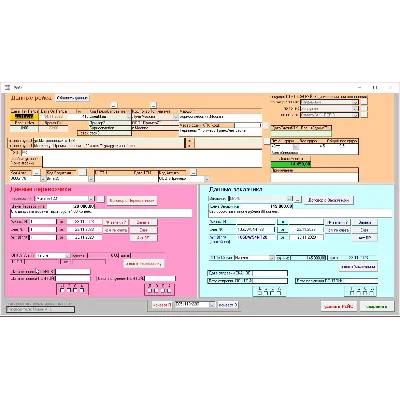The height and width of the screenshot is (400, 400).
Task: Click the request number field in the pink carrier panel
Action: (43, 222)
